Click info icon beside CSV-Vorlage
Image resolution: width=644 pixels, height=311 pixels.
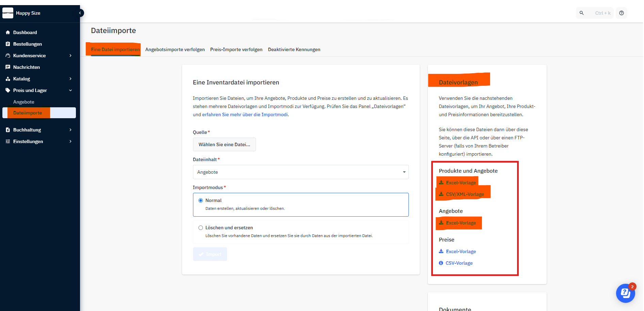441,263
